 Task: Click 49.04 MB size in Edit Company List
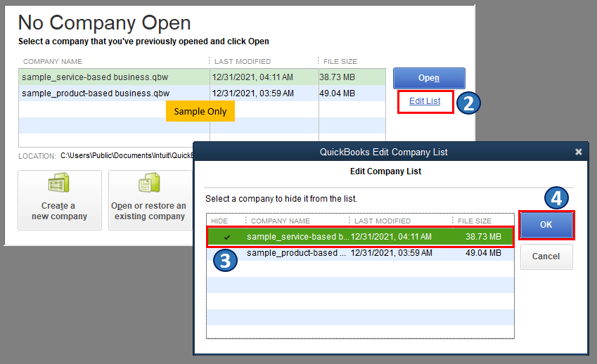[x=483, y=253]
